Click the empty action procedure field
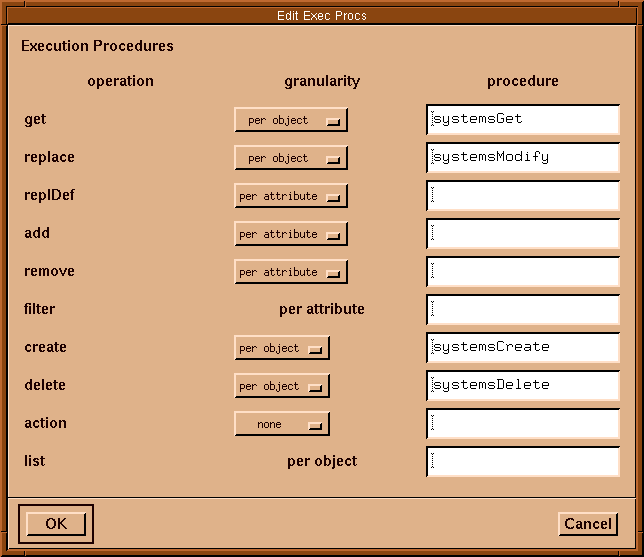 click(523, 424)
